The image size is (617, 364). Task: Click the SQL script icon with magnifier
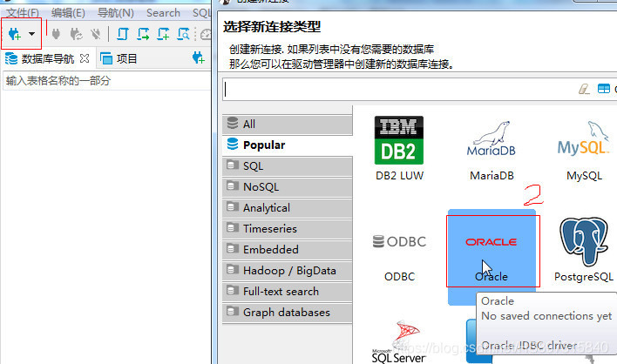tap(183, 34)
